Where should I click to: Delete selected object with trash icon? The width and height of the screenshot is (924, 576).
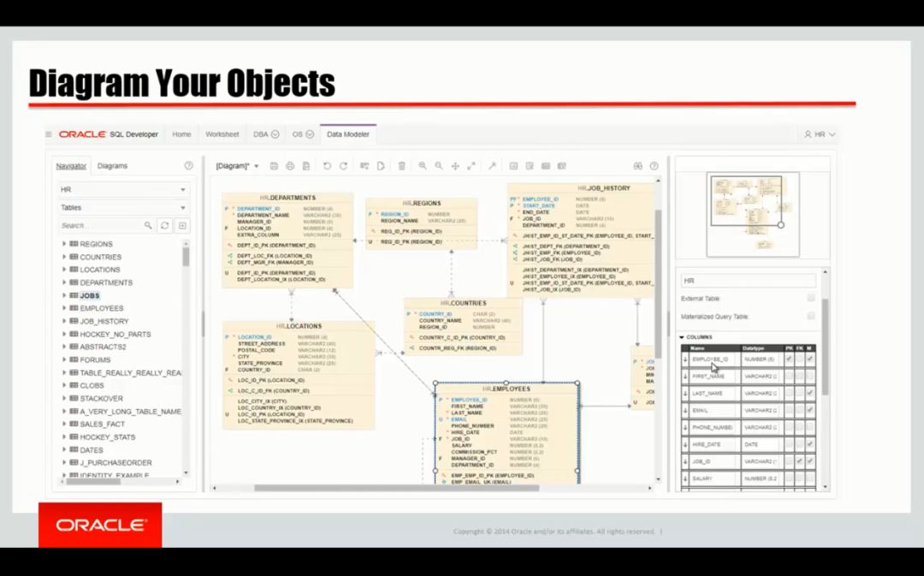click(402, 166)
